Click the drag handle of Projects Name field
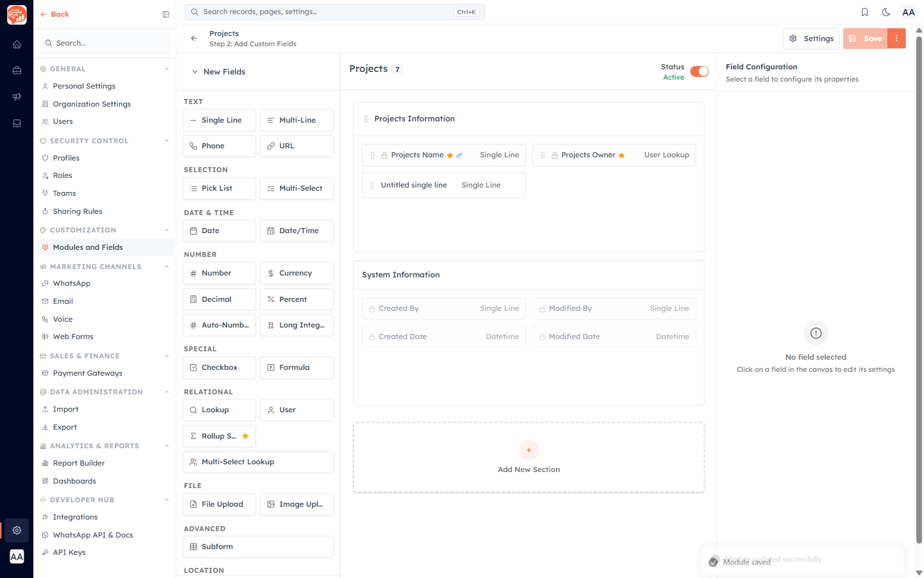The image size is (924, 578). [x=372, y=155]
